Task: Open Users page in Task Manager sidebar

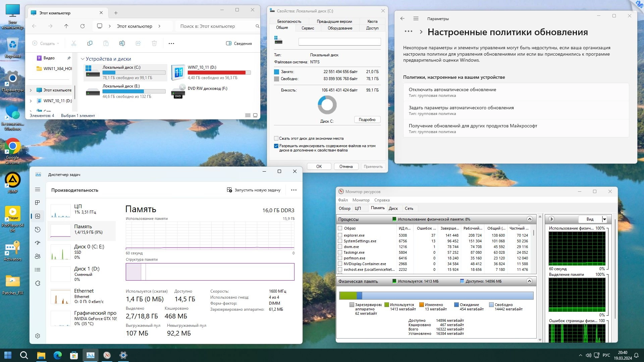Action: tap(38, 256)
